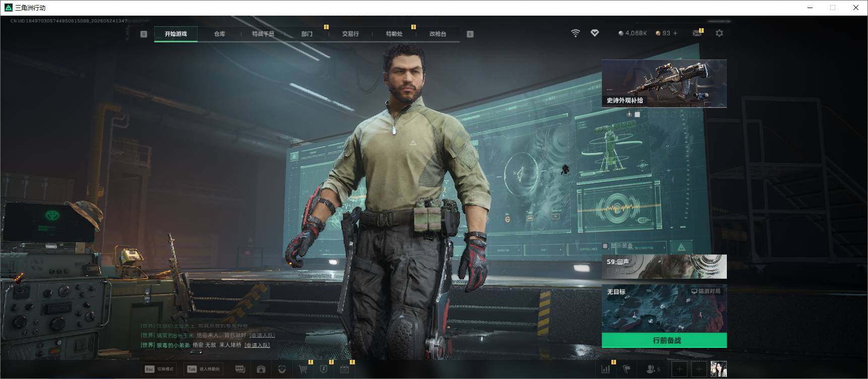Open the S9:回声 season banner

tap(664, 267)
